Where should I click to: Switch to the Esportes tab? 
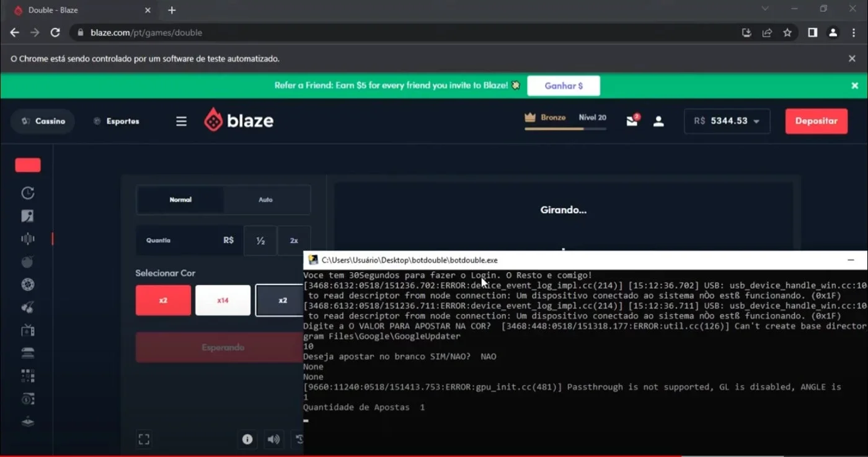tap(116, 122)
